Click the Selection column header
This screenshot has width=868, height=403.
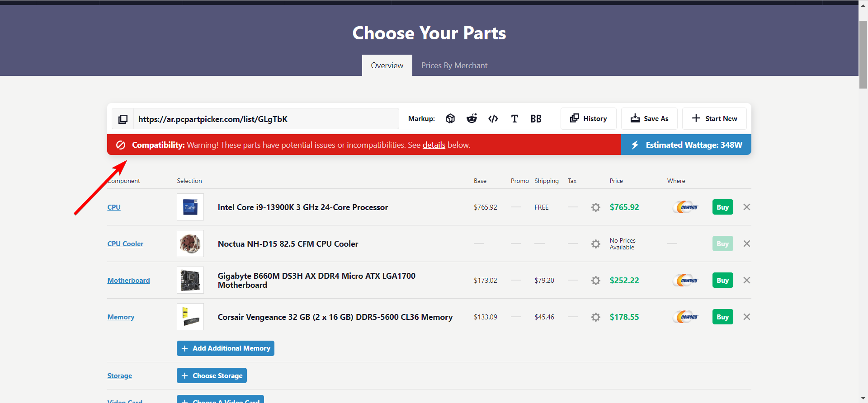pyautogui.click(x=189, y=181)
